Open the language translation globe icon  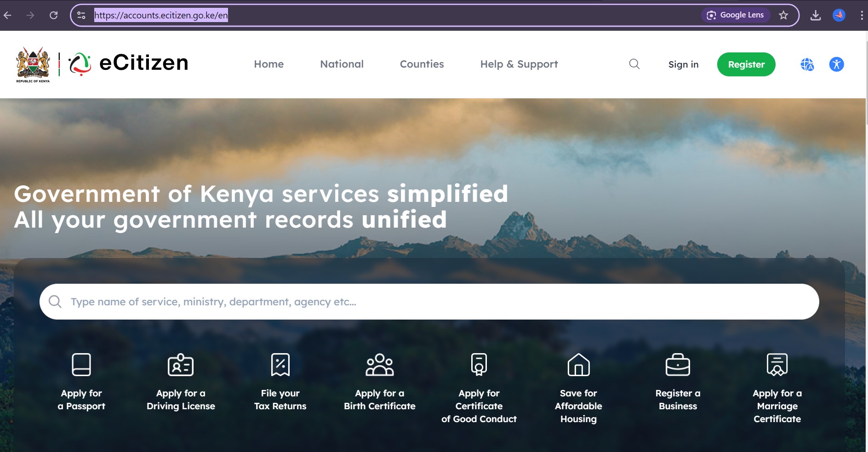point(807,64)
